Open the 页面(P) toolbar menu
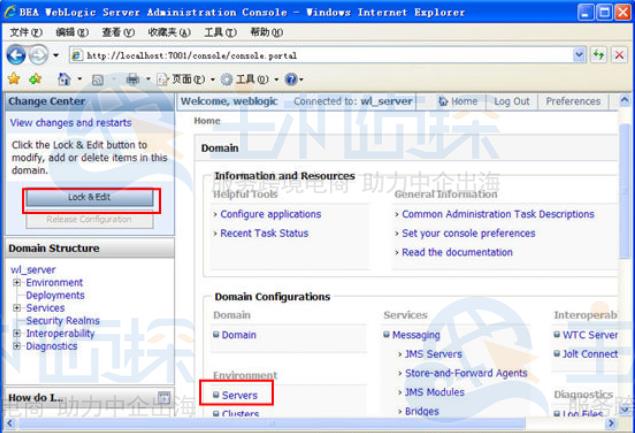The width and height of the screenshot is (635, 433). (x=185, y=79)
